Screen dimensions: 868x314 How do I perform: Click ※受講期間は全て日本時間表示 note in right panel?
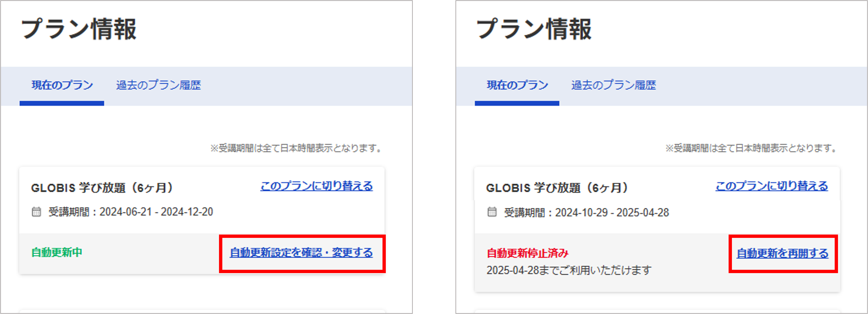(752, 148)
